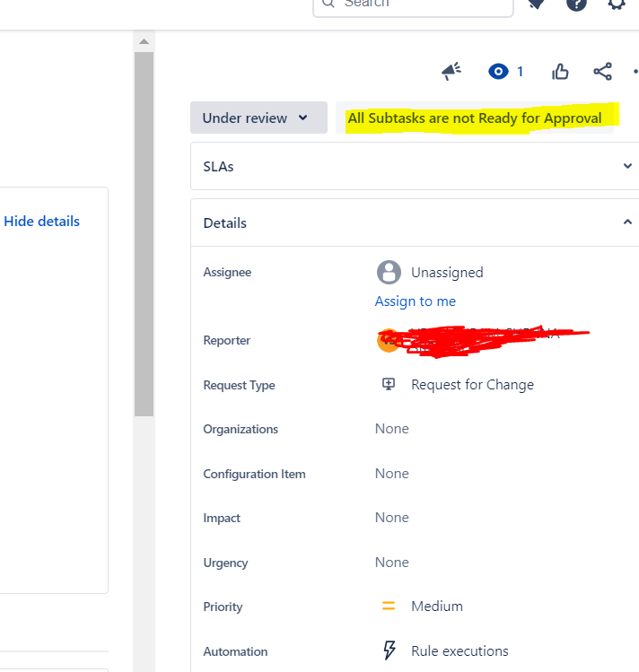This screenshot has width=639, height=672.
Task: Click the reporter avatar
Action: (388, 341)
